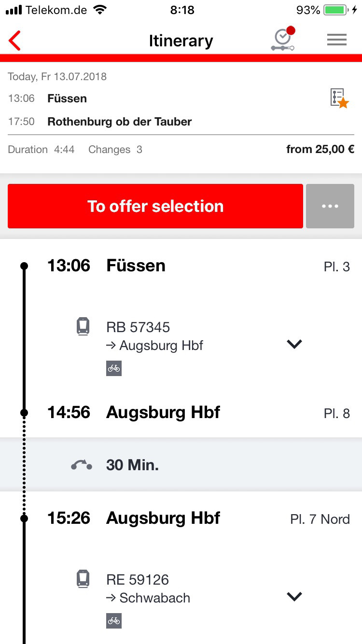
Task: Tap the battery indicator in status bar
Action: [336, 10]
